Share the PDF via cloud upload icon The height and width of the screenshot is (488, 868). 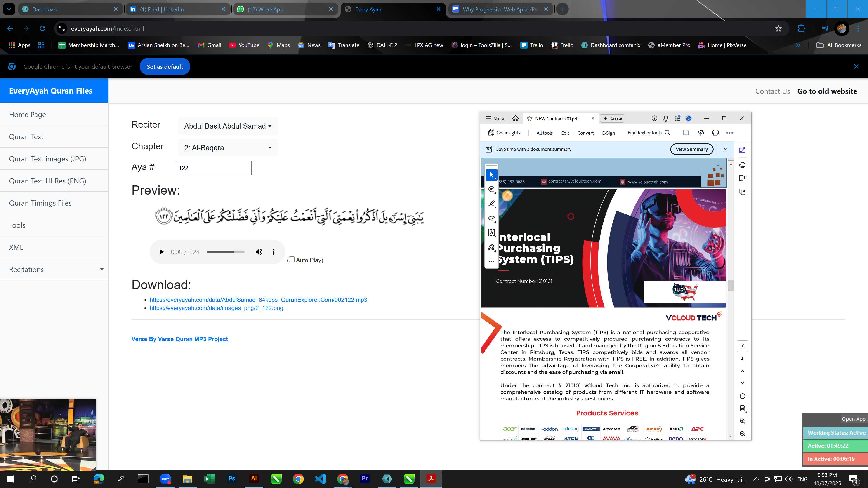point(701,133)
